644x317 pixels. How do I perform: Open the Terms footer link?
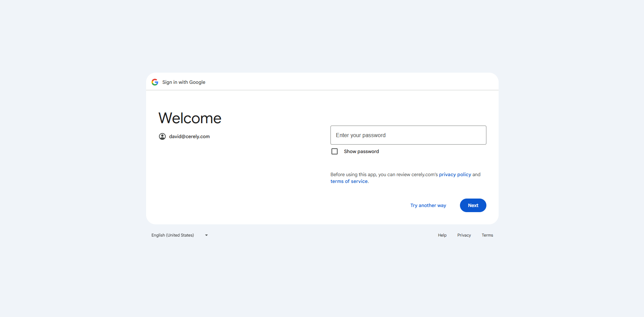(x=487, y=235)
